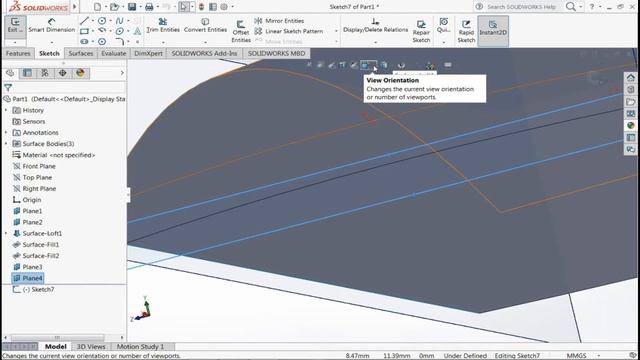This screenshot has height=360, width=640.
Task: Click Linear Sketch Pattern
Action: point(289,31)
